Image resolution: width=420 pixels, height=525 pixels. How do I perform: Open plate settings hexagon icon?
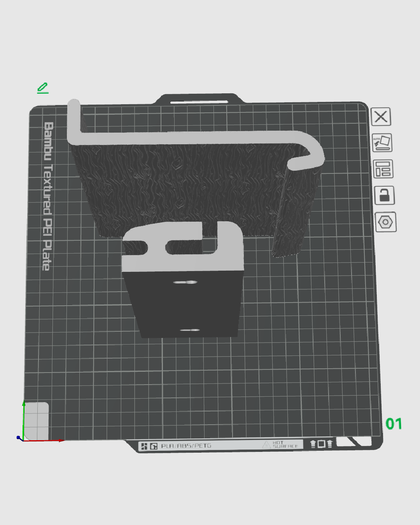pos(386,222)
